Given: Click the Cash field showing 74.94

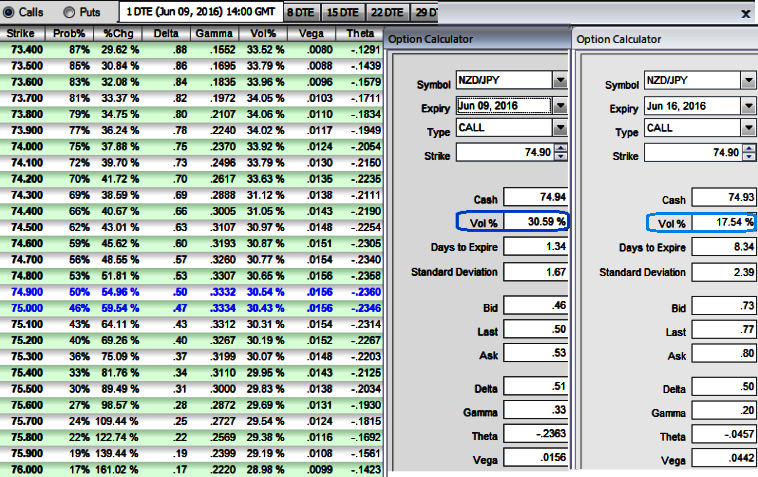Looking at the screenshot, I should (x=536, y=199).
